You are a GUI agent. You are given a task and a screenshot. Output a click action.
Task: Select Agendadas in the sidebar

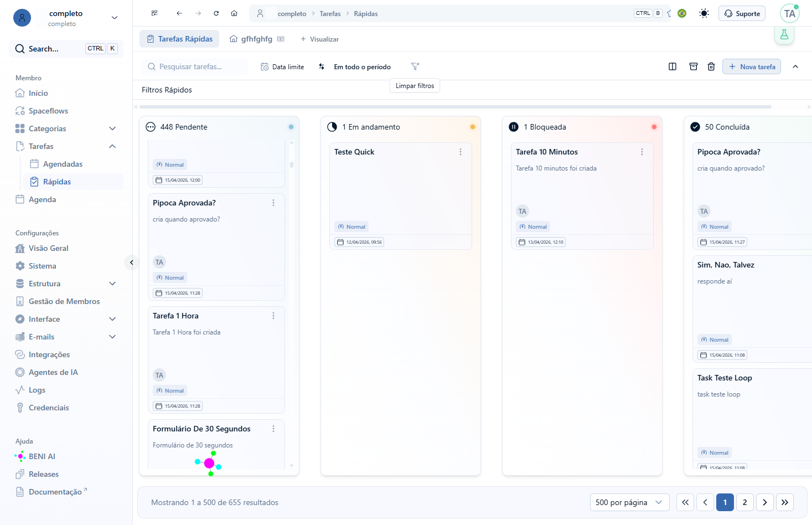[x=63, y=164]
